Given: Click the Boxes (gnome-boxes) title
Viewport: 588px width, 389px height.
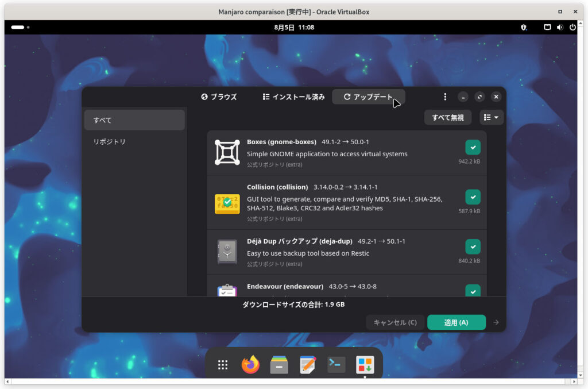Looking at the screenshot, I should (x=281, y=142).
